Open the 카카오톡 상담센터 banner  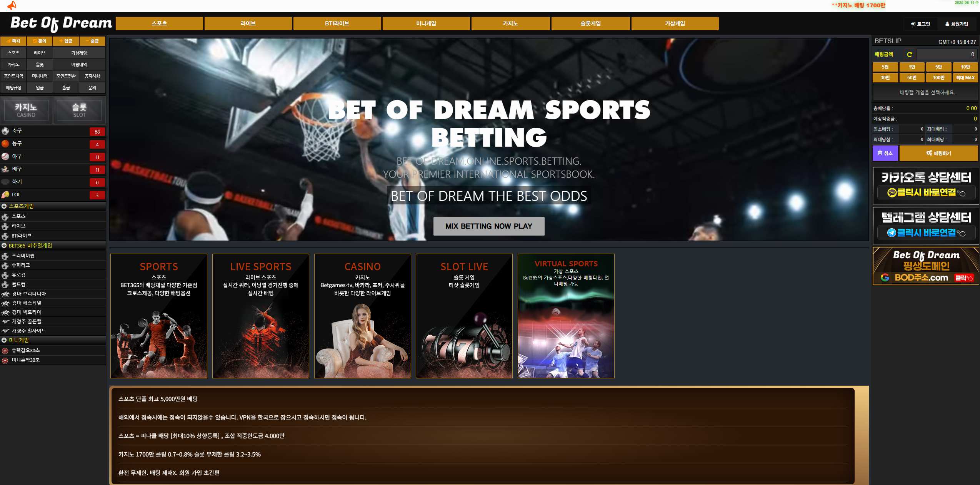(x=926, y=186)
